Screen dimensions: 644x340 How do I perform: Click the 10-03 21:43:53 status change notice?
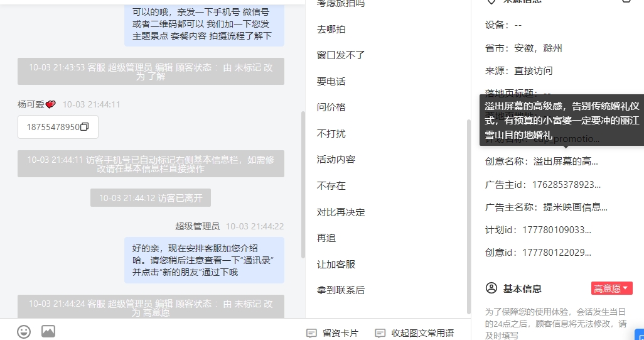[x=151, y=72]
